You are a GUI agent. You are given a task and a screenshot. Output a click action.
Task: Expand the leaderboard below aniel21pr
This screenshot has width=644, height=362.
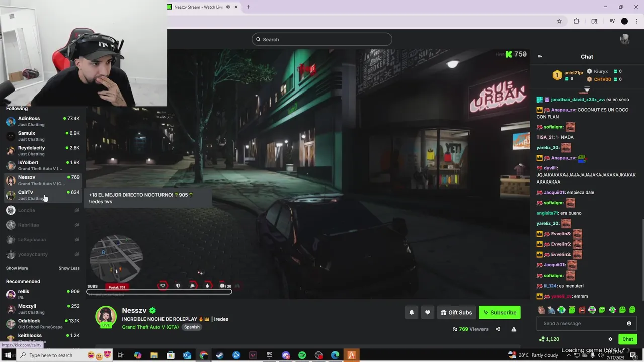[x=587, y=89]
